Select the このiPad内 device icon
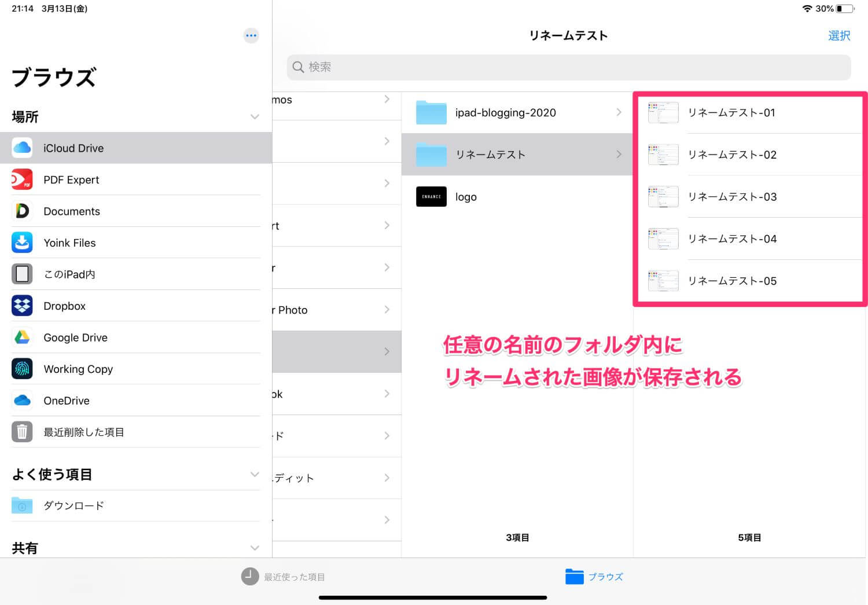868x605 pixels. 22,274
